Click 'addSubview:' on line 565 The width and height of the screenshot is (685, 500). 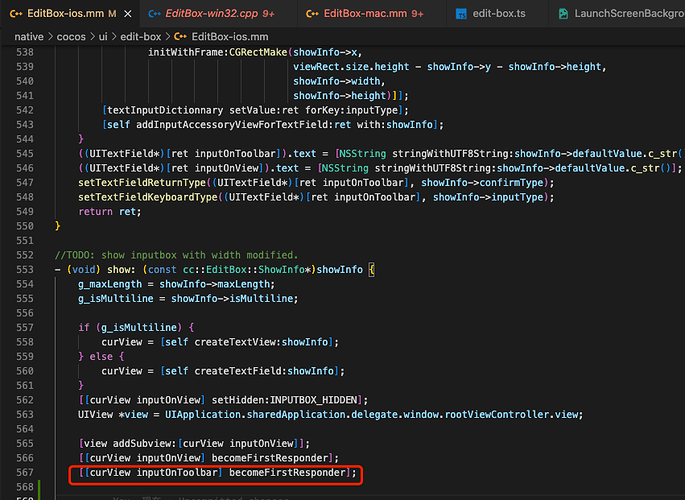[x=145, y=444]
